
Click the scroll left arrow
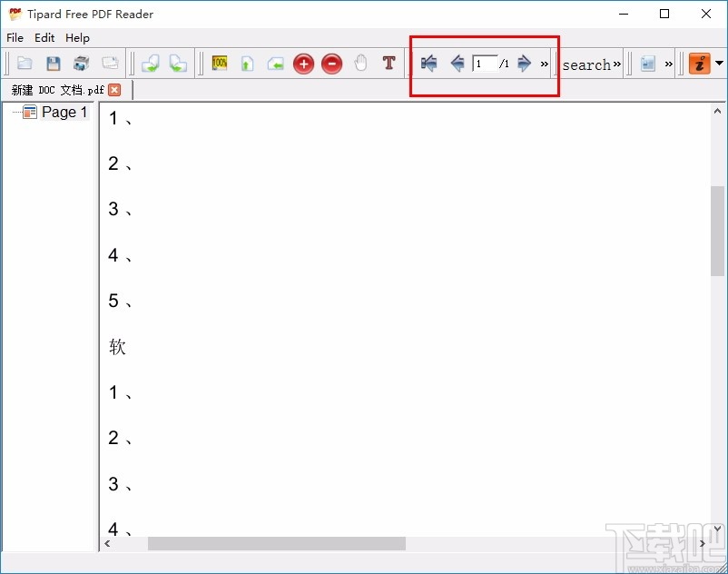click(x=107, y=543)
